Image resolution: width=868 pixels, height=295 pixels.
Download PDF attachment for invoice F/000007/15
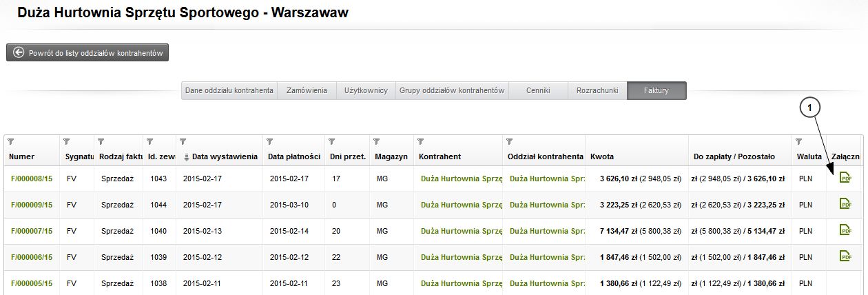[x=845, y=230]
